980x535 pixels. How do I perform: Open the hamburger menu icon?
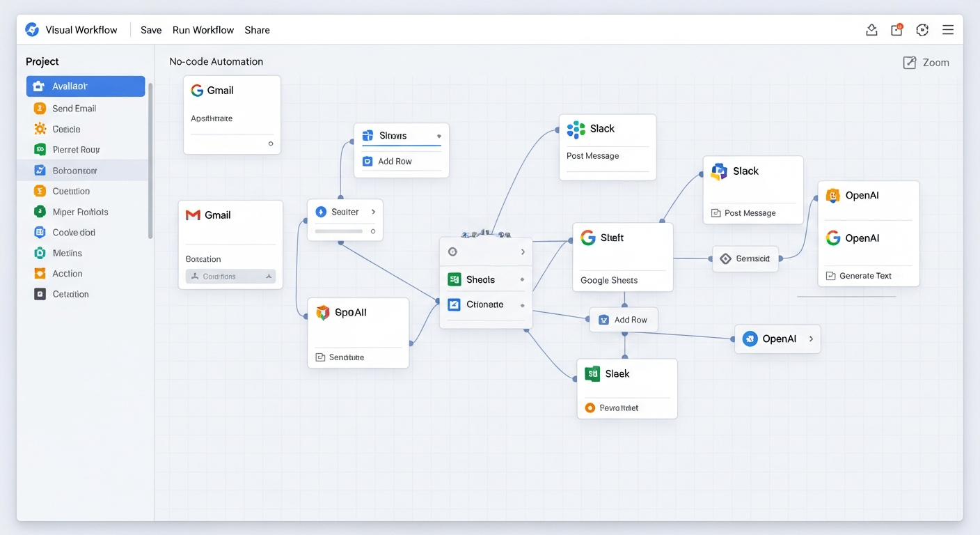click(x=947, y=29)
